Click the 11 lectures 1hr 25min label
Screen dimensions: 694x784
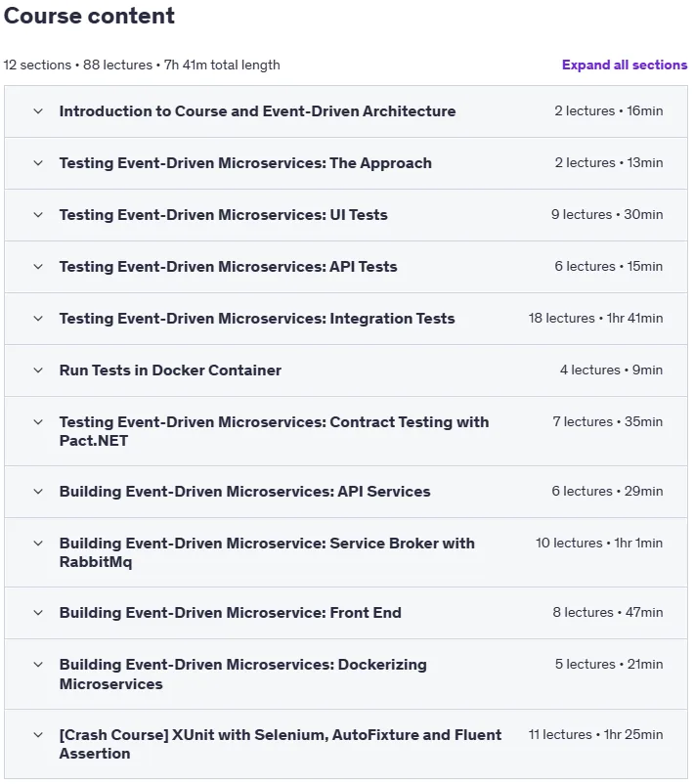tap(595, 734)
